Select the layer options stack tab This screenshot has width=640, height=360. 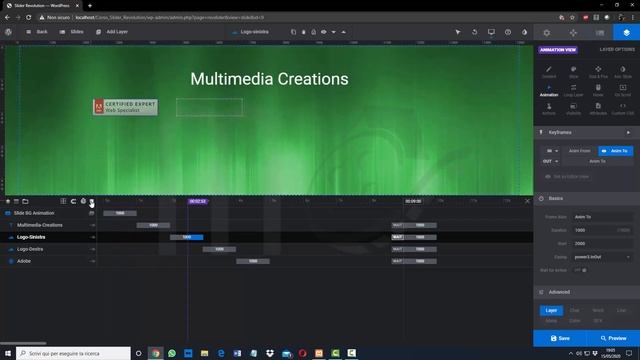tap(627, 33)
